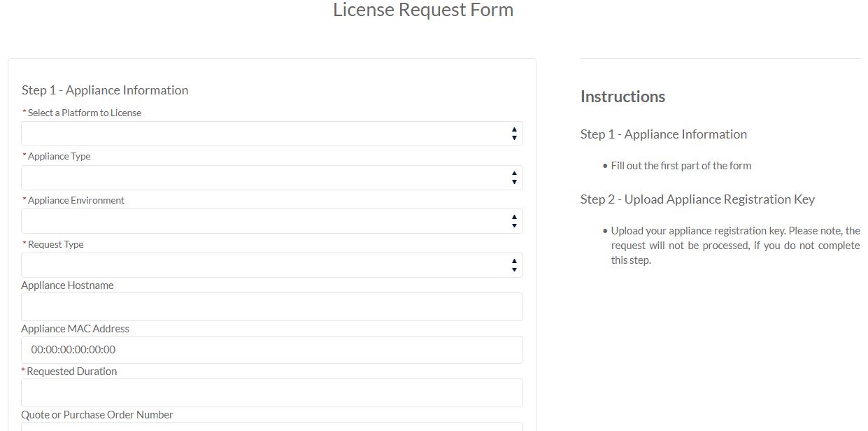Screen dimensions: 868x431
Task: Open the Select a Platform to License dropdown
Action: 272,134
